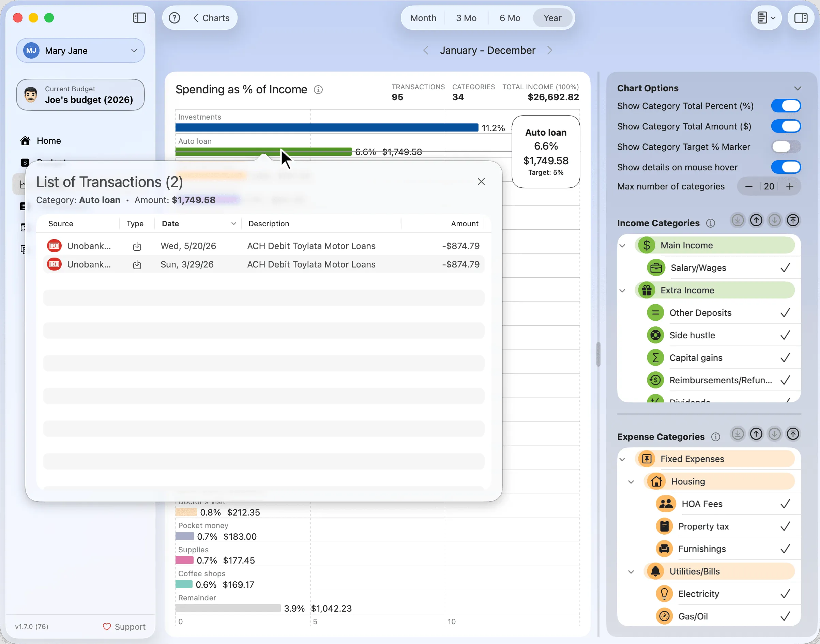Collapse the Chart Options section
Screen dimensions: 820x644
[x=798, y=88]
